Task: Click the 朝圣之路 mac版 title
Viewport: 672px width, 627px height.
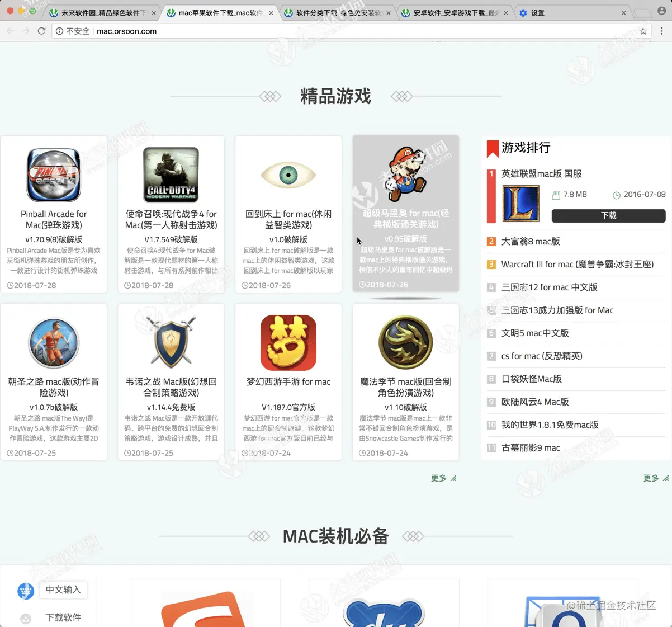Action: (x=54, y=388)
